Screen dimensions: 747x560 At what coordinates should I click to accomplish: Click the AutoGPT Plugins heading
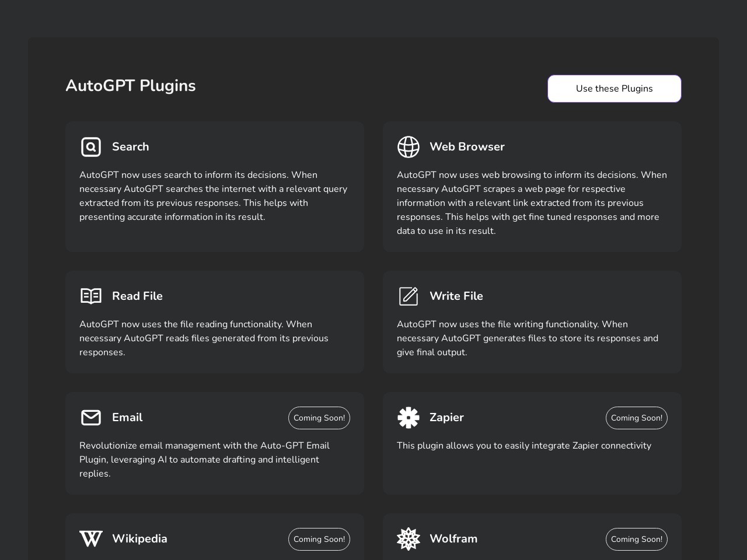[x=131, y=86]
